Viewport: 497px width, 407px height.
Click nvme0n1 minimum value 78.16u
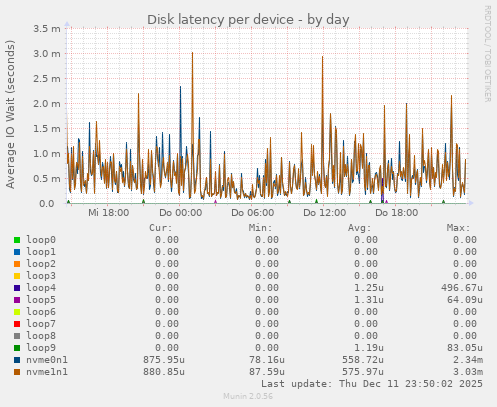[x=267, y=360]
